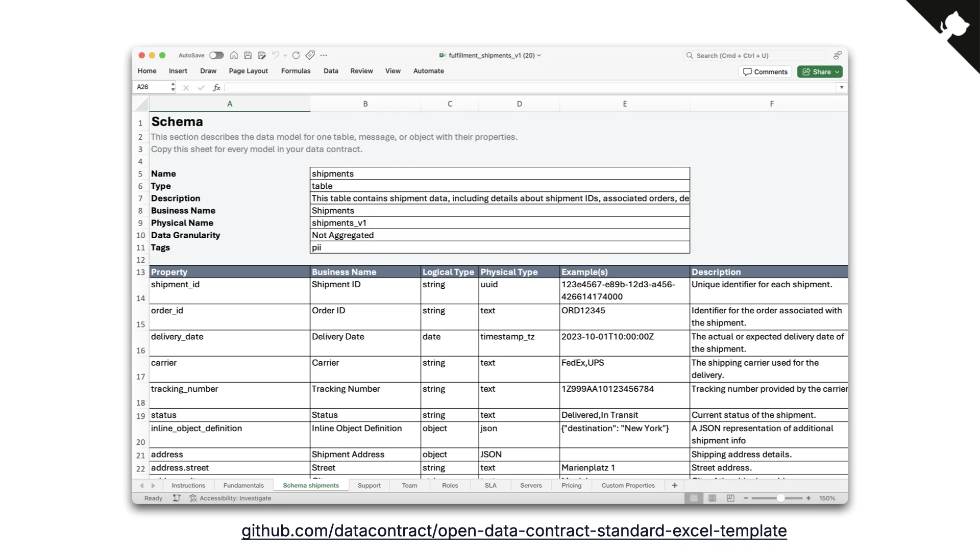Image resolution: width=980 pixels, height=551 pixels.
Task: Open the More commands ellipsis menu
Action: coord(325,55)
